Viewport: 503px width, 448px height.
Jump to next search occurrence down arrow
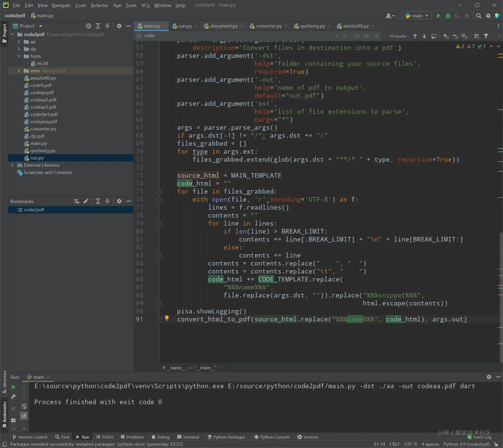point(424,36)
